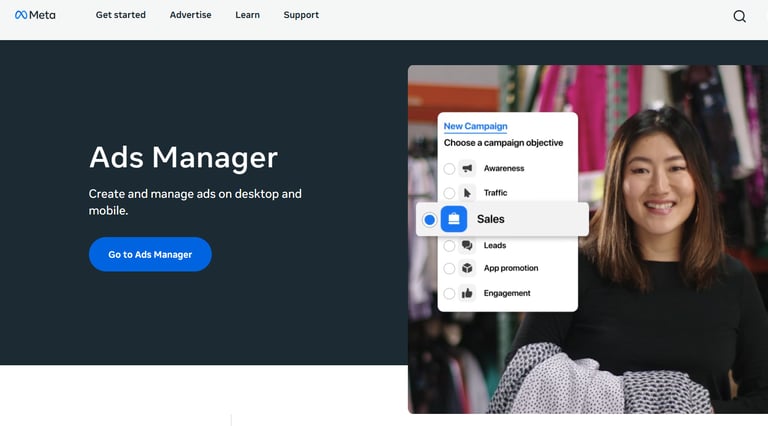
Task: Click the Leads chat bubbles icon
Action: (467, 245)
